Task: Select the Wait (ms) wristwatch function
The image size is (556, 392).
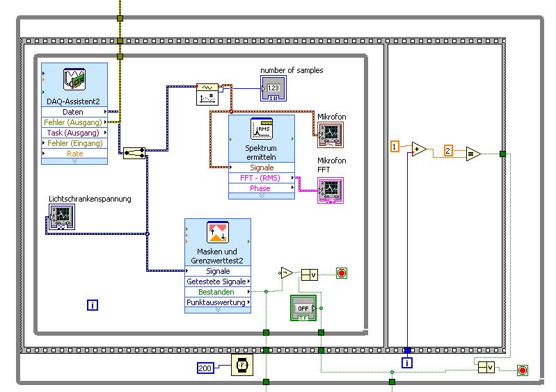Action: pyautogui.click(x=242, y=365)
